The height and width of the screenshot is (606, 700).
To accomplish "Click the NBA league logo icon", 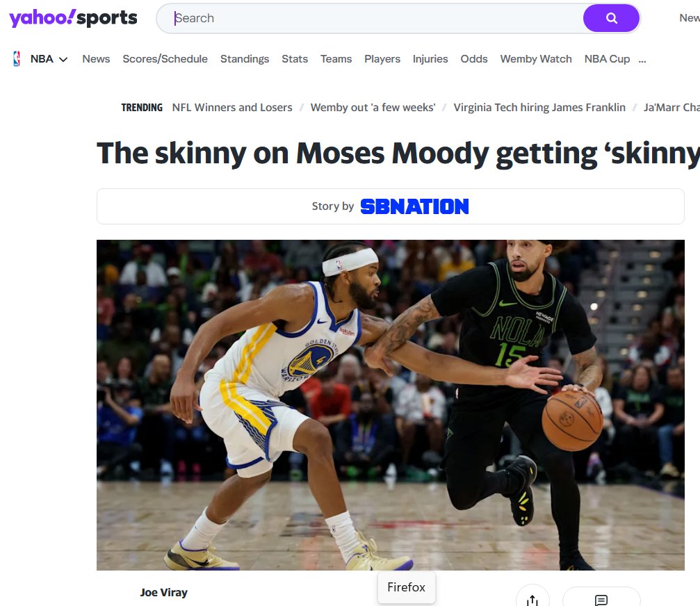I will (17, 59).
